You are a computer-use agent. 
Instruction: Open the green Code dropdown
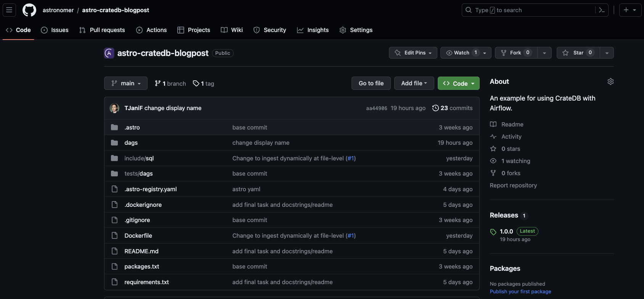pos(459,83)
